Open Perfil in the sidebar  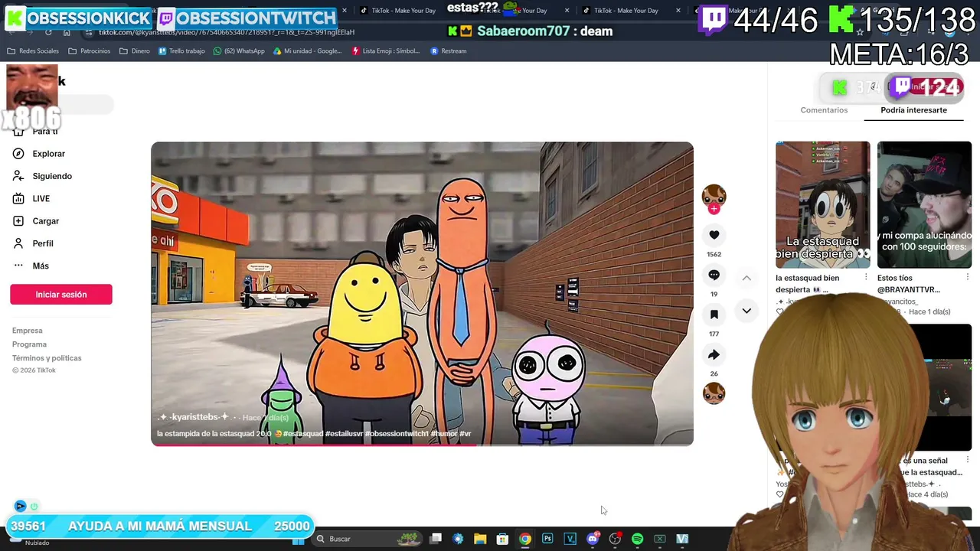point(42,243)
